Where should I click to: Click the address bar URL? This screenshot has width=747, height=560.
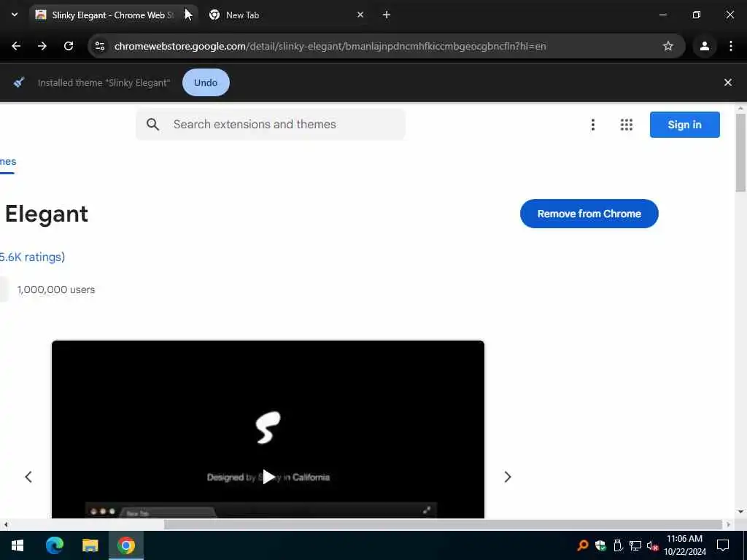coord(330,46)
